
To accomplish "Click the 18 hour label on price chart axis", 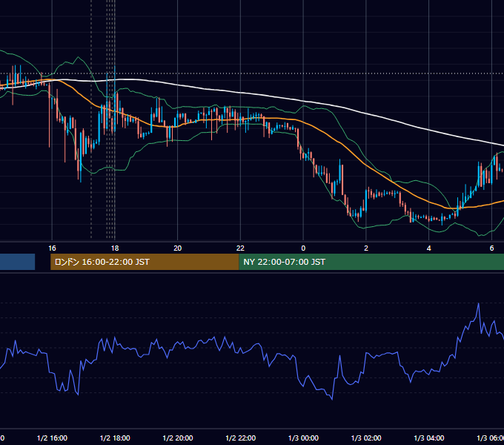I will (115, 248).
